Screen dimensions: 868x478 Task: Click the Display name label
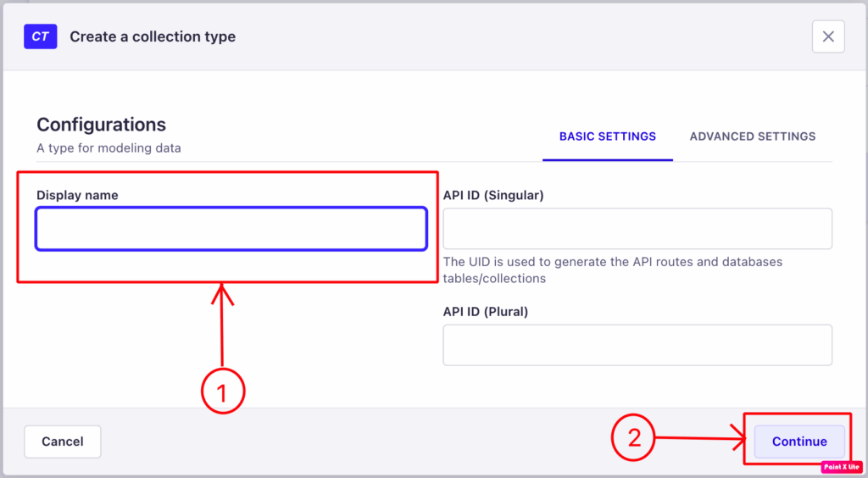click(x=77, y=195)
